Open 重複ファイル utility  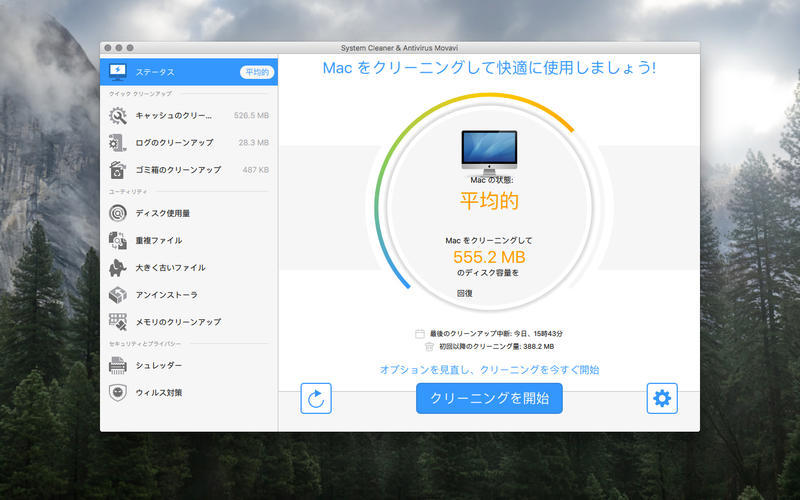point(189,240)
